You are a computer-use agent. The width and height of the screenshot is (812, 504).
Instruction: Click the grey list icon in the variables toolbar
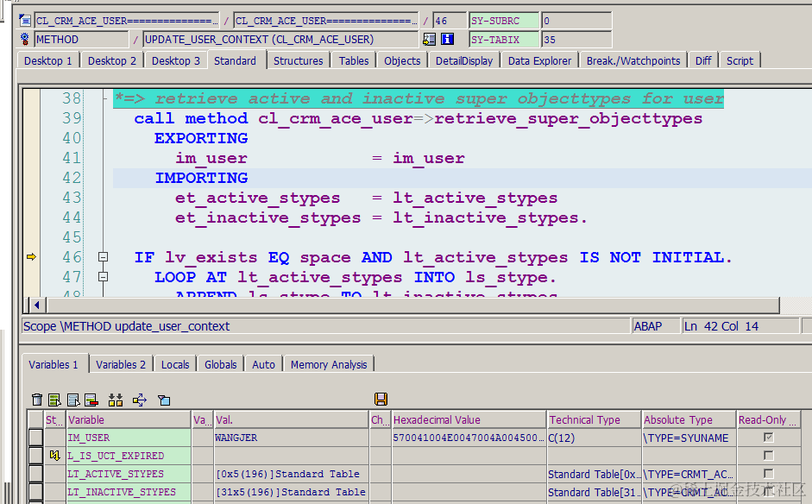pos(73,400)
